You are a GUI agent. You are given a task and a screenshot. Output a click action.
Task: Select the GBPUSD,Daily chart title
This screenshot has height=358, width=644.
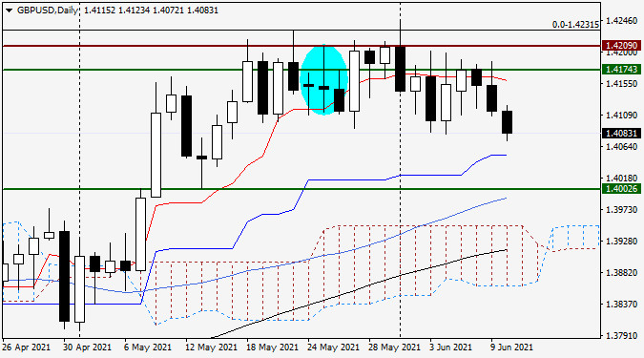(x=48, y=11)
